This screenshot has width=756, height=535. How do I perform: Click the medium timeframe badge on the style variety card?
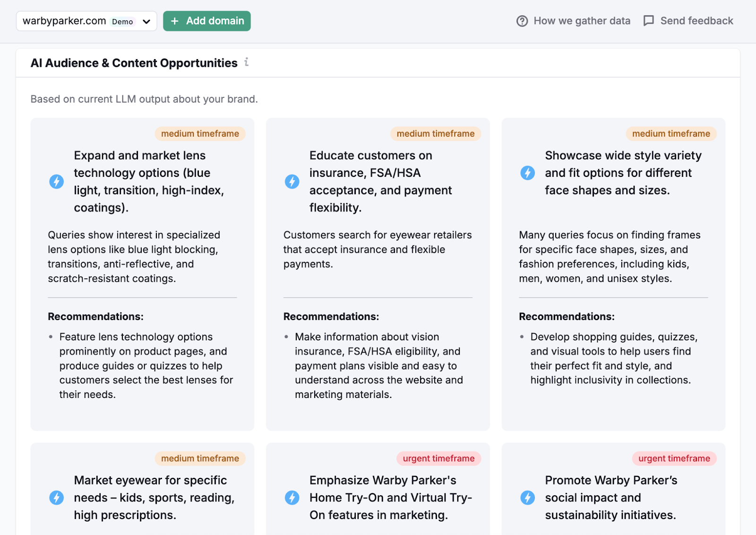point(671,133)
